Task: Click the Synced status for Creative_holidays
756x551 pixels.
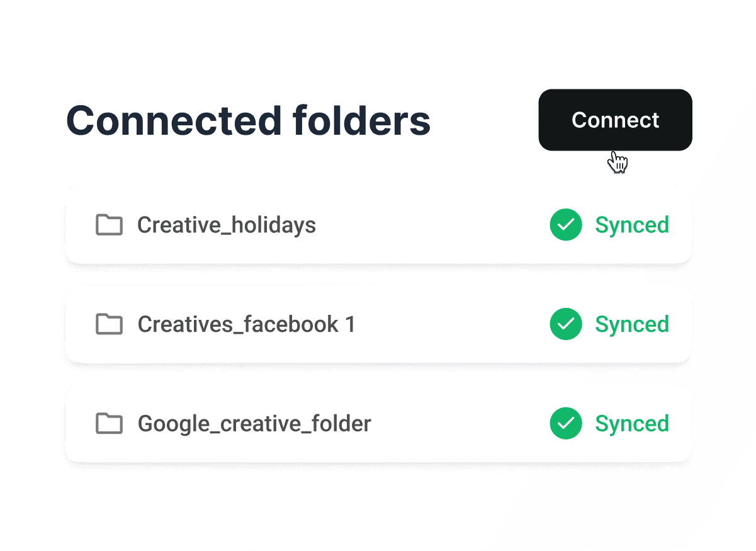Action: coord(632,225)
